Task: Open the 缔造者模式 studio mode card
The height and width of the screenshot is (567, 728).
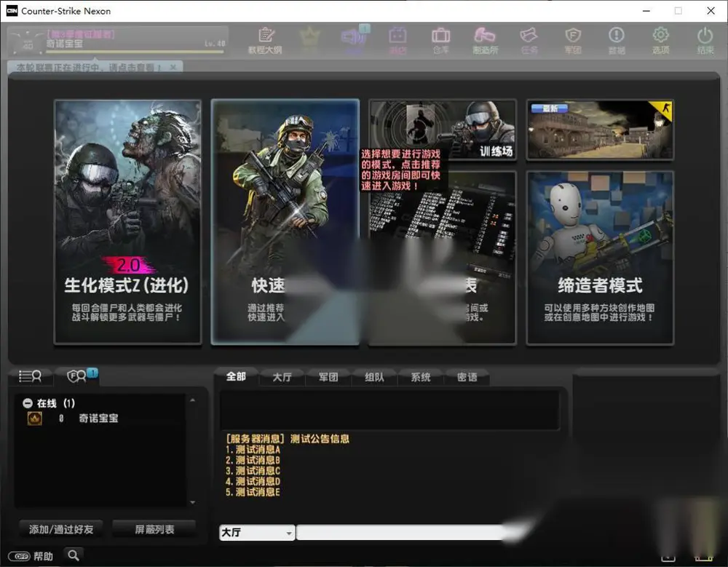Action: [x=600, y=258]
